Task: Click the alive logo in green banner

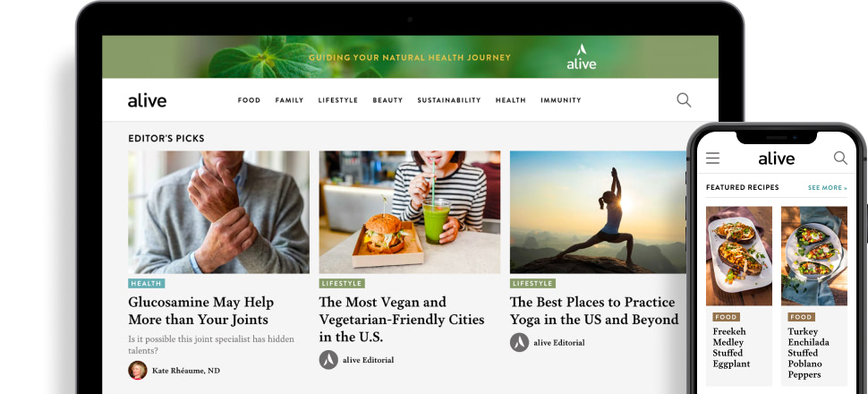Action: [x=582, y=57]
